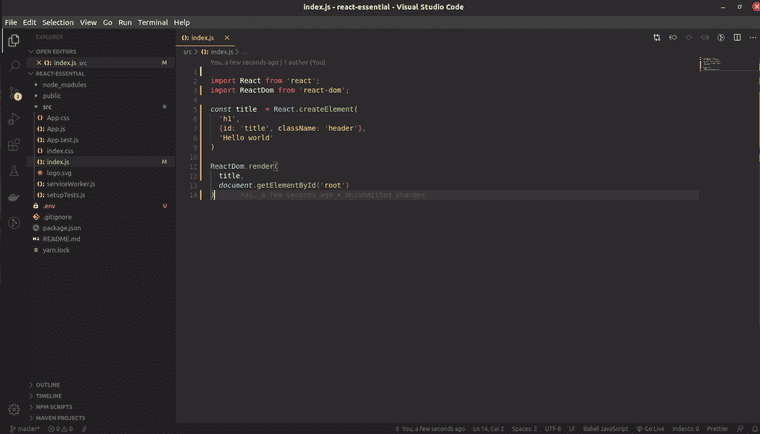Open the editor More Actions ellipsis
The image size is (760, 434).
point(753,38)
